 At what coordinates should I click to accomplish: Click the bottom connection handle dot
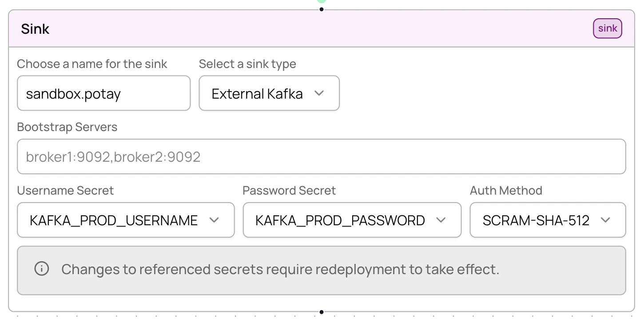coord(321,312)
